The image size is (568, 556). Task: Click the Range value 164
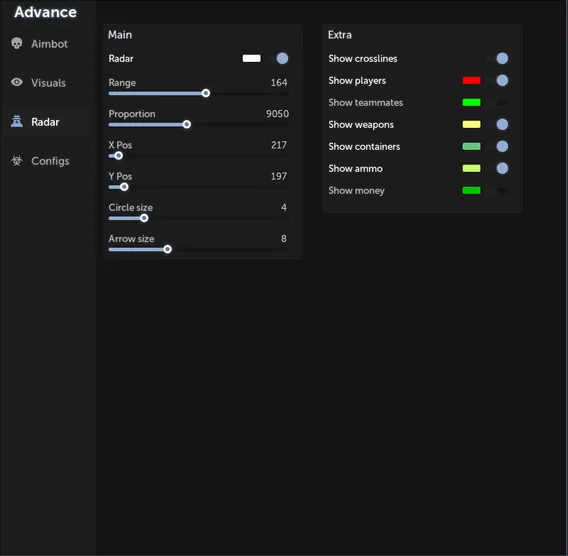(x=279, y=83)
